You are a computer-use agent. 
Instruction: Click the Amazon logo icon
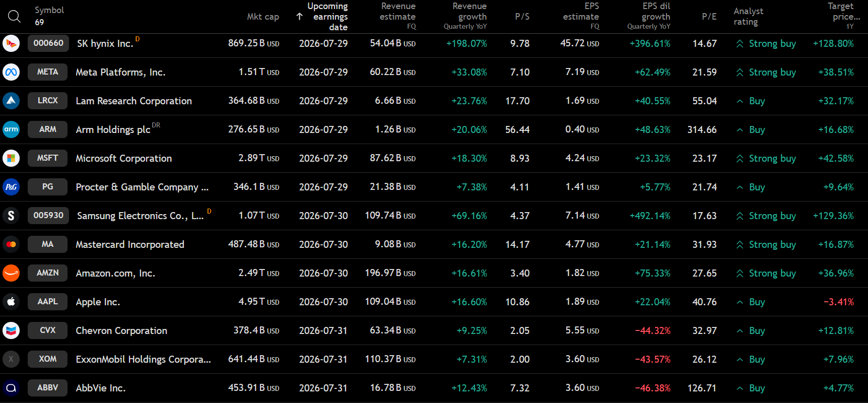pos(11,273)
